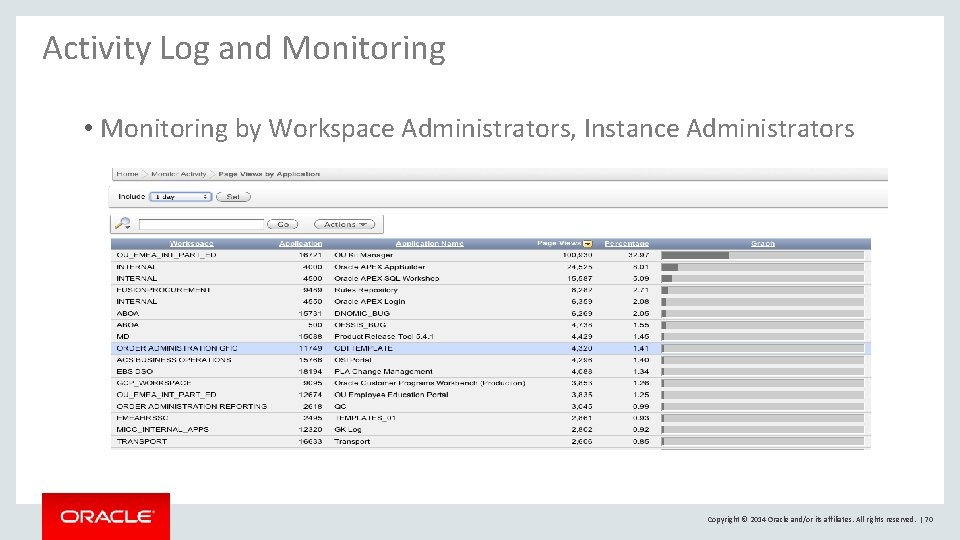960x540 pixels.
Task: Click the magnifying glass search icon
Action: pos(122,223)
